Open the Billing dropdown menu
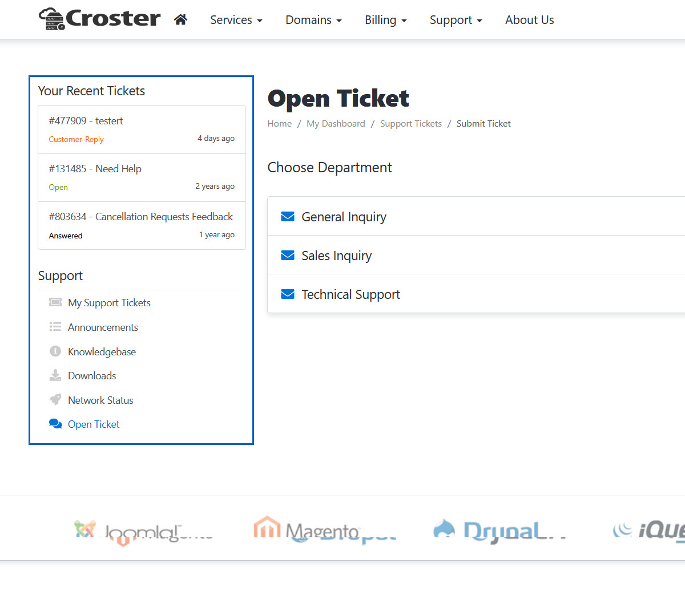This screenshot has width=685, height=616. pos(385,20)
